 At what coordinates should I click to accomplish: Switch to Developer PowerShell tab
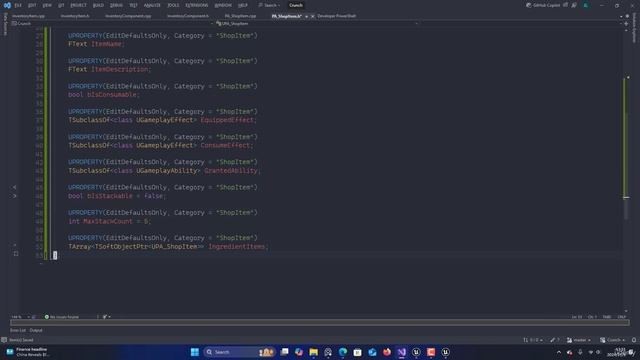(337, 16)
